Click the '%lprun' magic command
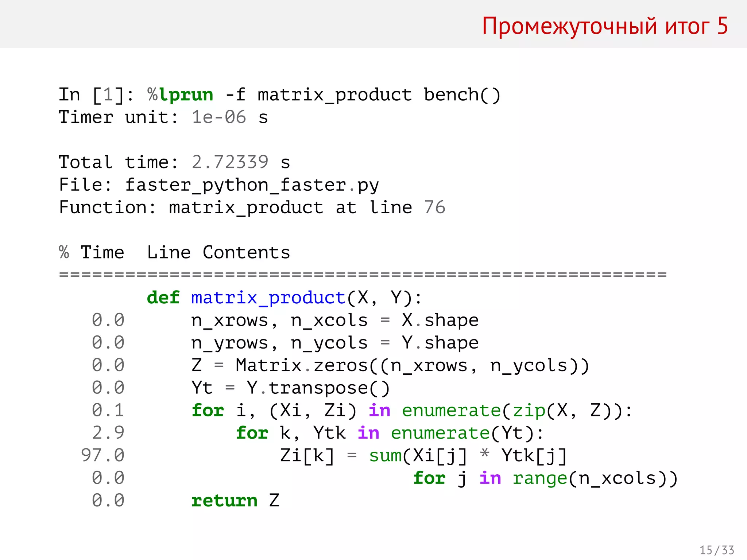 tap(180, 95)
